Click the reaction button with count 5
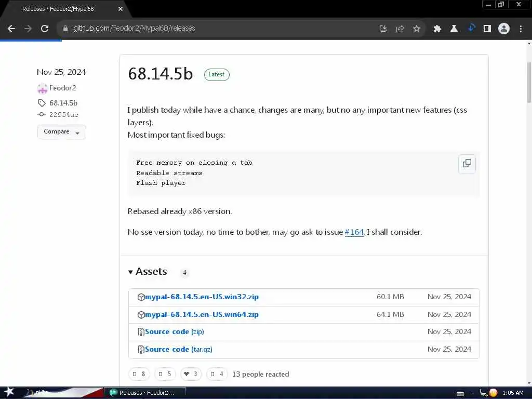532x399 pixels. 165,374
